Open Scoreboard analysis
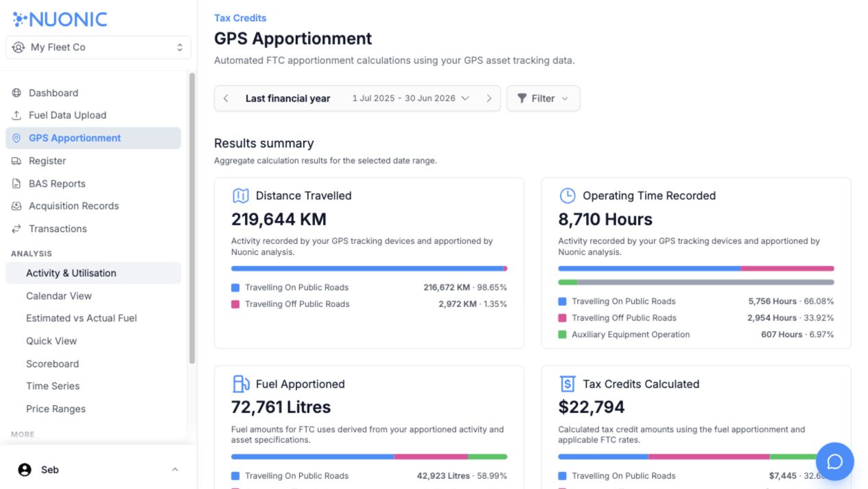This screenshot has height=489, width=868. tap(93, 364)
